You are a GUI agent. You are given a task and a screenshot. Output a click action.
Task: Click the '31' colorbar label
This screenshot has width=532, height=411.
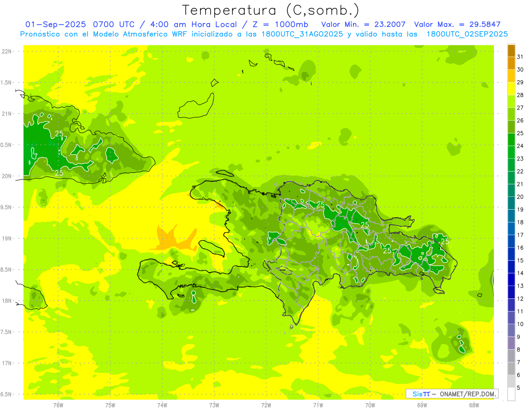click(x=520, y=56)
